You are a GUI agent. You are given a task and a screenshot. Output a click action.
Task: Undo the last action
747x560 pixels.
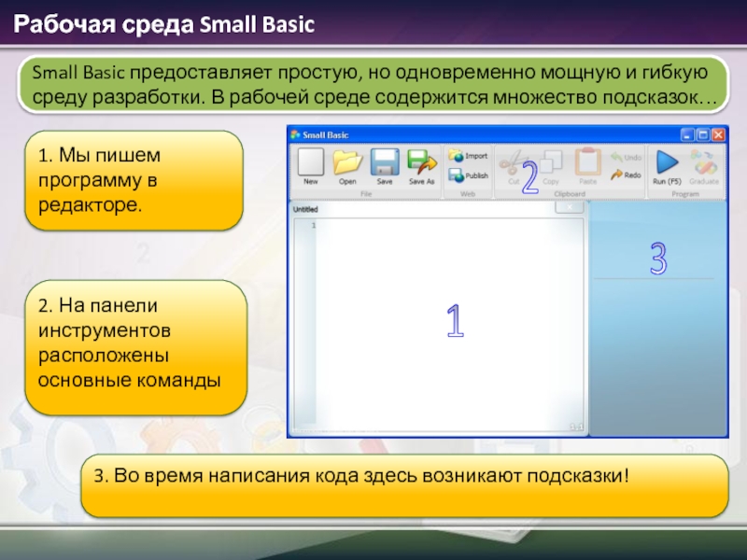(x=626, y=157)
